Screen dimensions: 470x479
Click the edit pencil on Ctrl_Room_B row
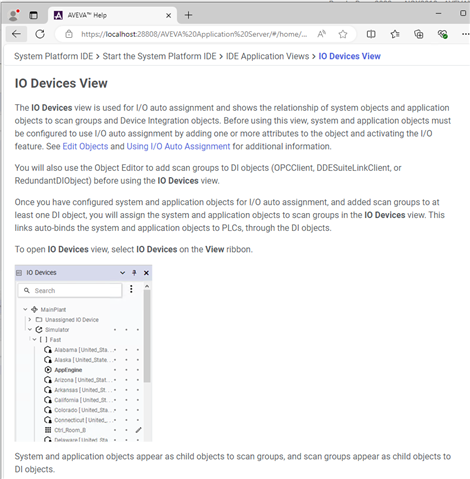(139, 430)
